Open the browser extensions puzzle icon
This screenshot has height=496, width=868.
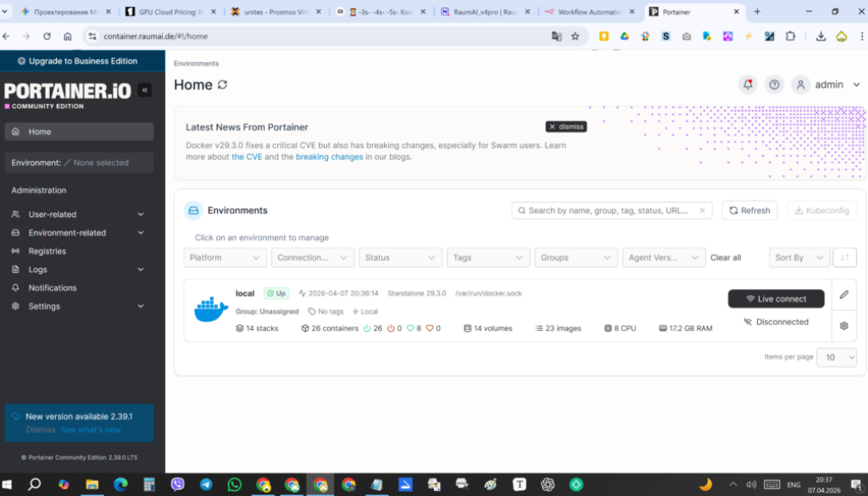pyautogui.click(x=791, y=36)
